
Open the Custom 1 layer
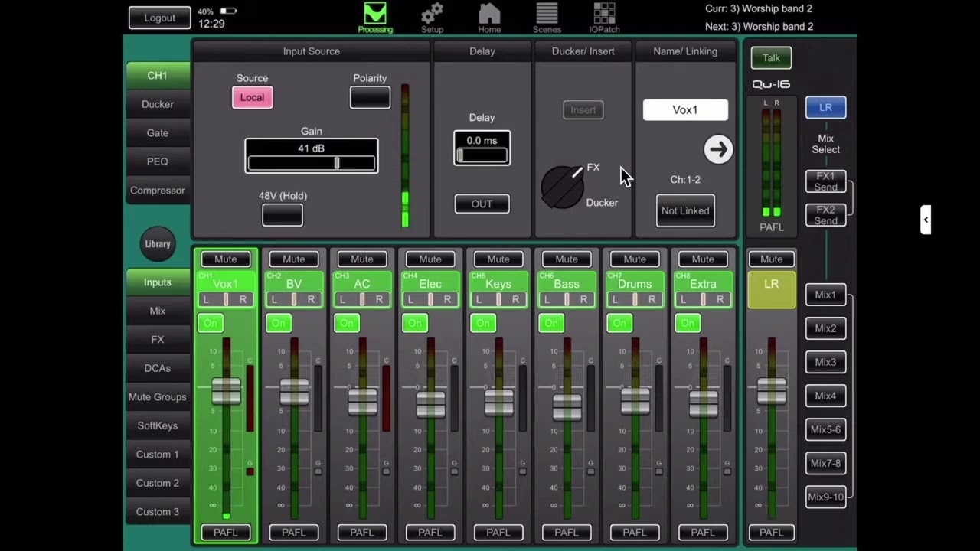point(158,455)
